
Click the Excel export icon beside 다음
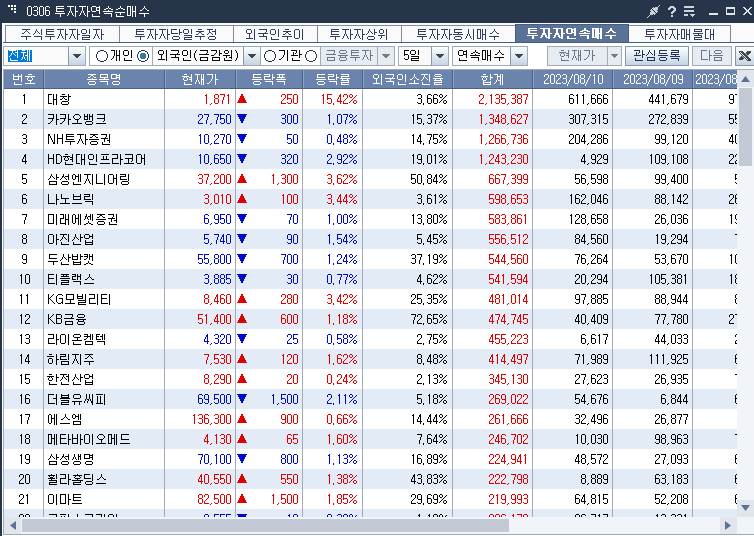(x=744, y=56)
